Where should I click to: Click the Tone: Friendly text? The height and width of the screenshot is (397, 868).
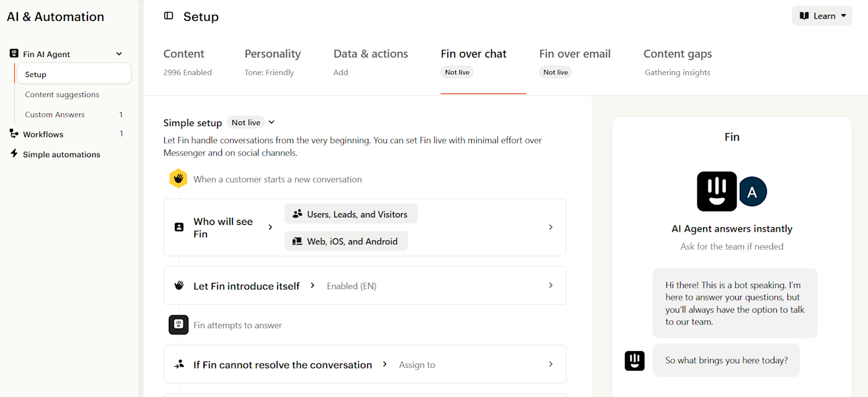(269, 72)
